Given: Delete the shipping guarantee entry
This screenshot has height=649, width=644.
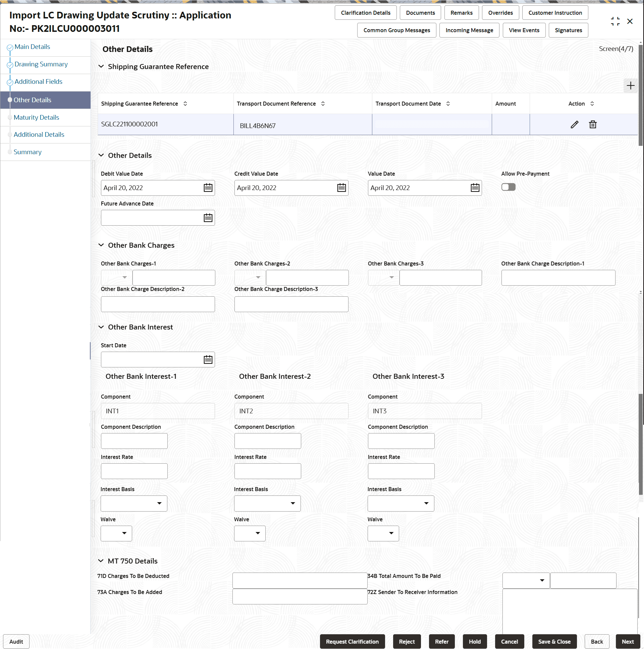Looking at the screenshot, I should 593,124.
